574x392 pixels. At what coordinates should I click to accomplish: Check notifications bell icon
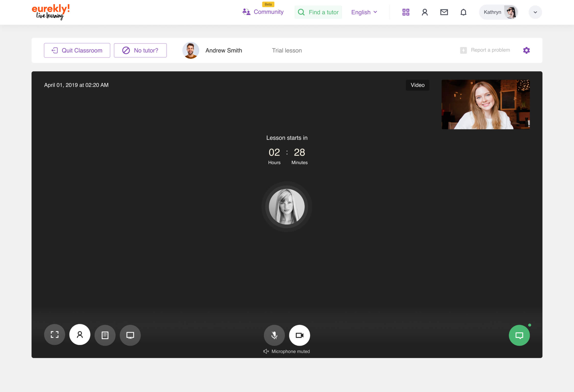click(x=463, y=12)
